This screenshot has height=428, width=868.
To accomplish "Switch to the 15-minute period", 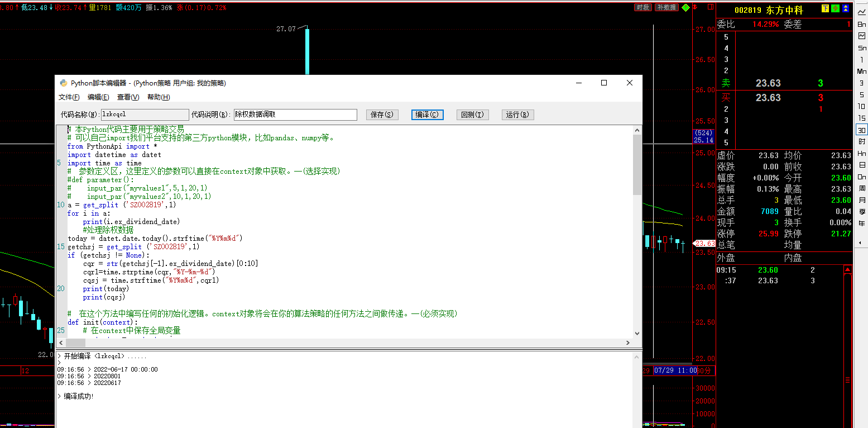I will point(862,118).
